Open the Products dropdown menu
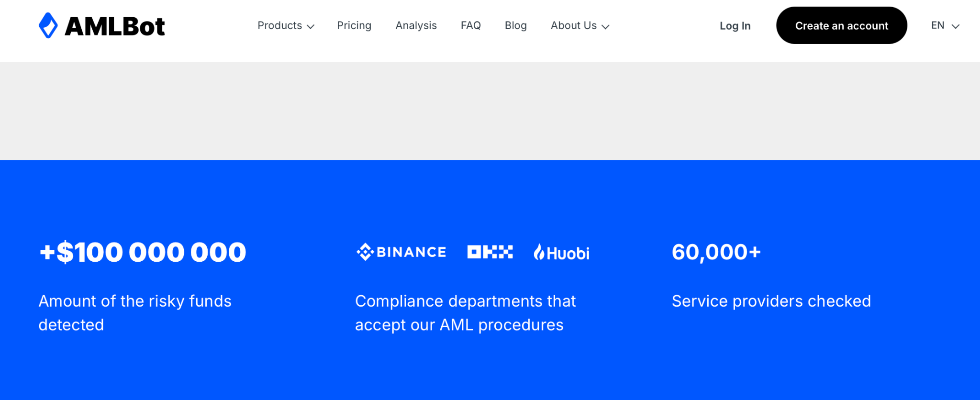This screenshot has height=400, width=980. [286, 25]
